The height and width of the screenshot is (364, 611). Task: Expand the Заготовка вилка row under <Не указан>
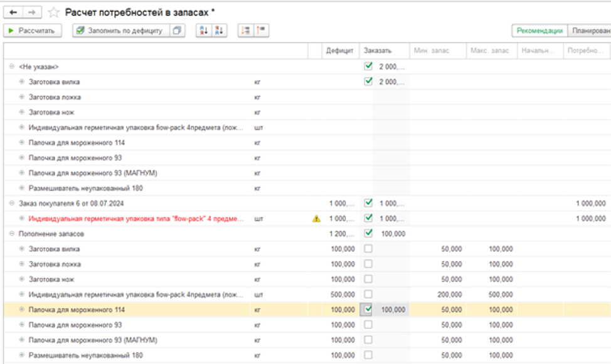pyautogui.click(x=22, y=81)
